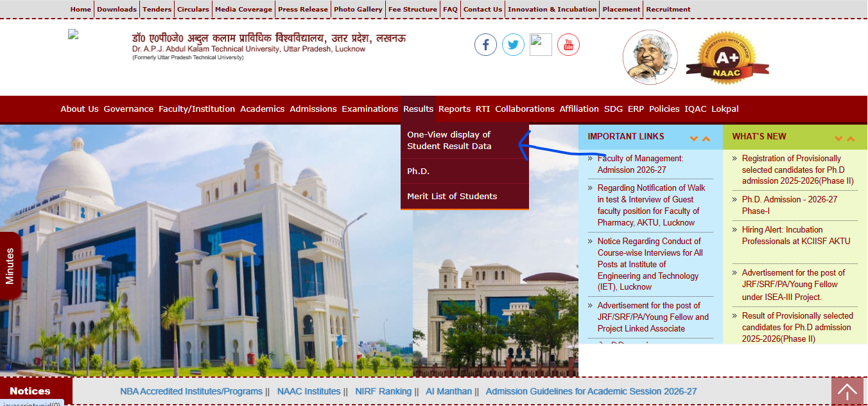Screen dimensions: 868x406
Task: Open the Minutes side tab
Action: [x=10, y=265]
